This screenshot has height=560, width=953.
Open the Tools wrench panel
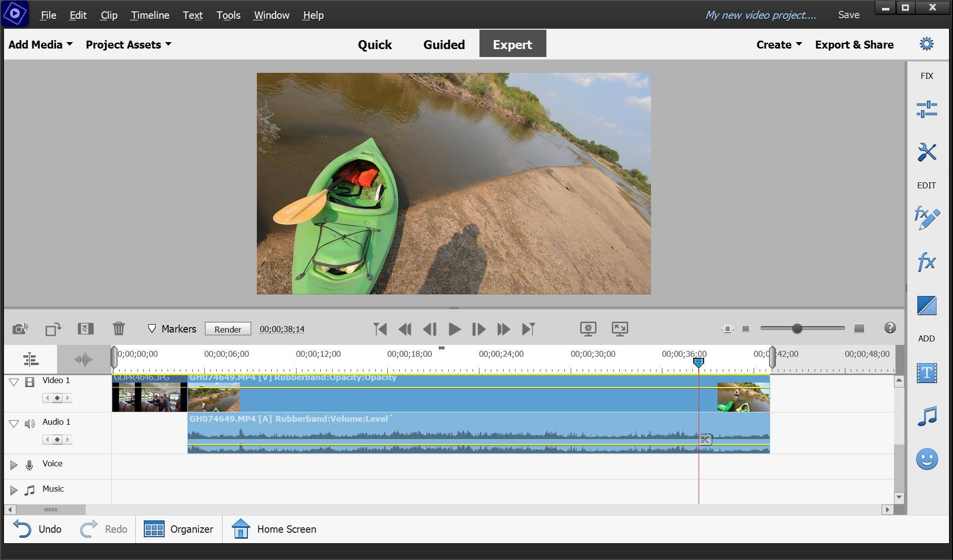click(x=926, y=152)
